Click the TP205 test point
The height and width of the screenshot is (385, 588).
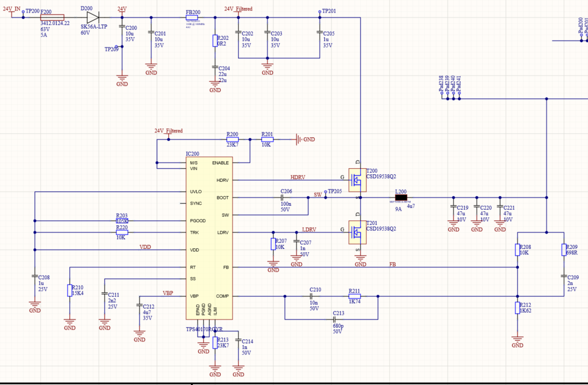[x=325, y=194]
